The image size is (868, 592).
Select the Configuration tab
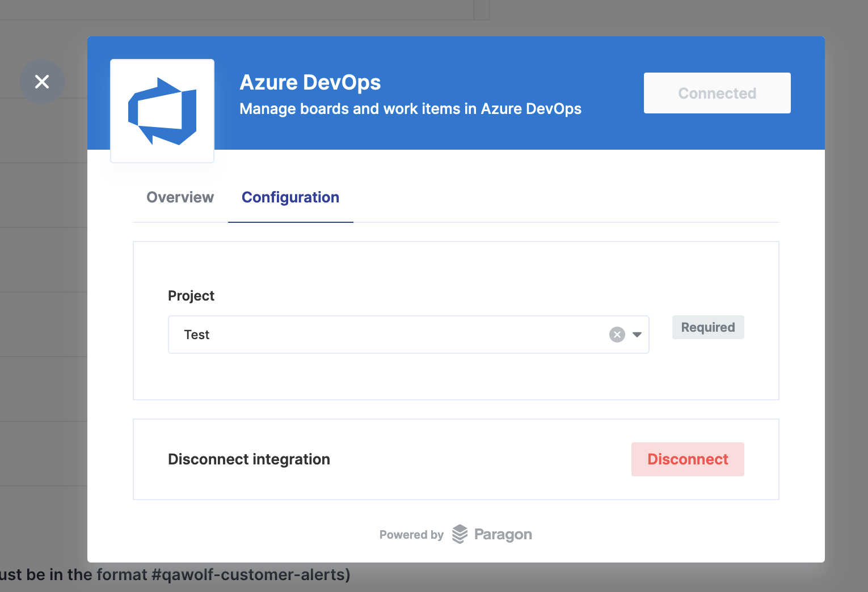(290, 197)
